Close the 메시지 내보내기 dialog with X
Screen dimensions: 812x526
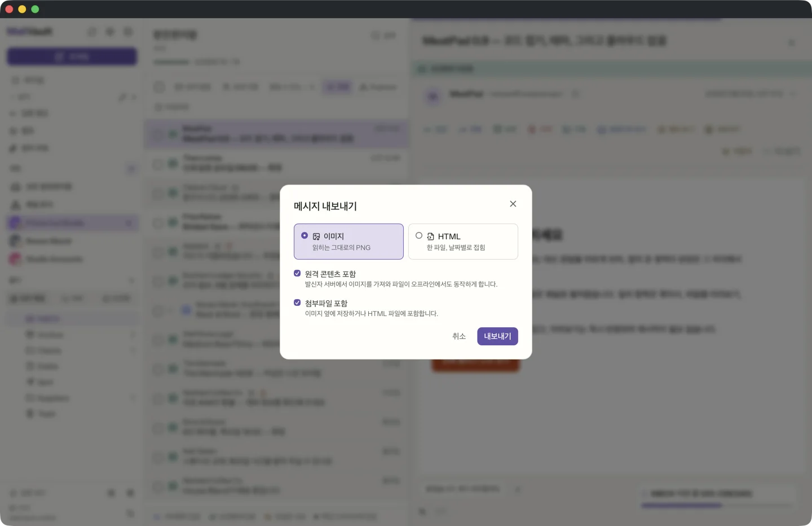point(513,204)
